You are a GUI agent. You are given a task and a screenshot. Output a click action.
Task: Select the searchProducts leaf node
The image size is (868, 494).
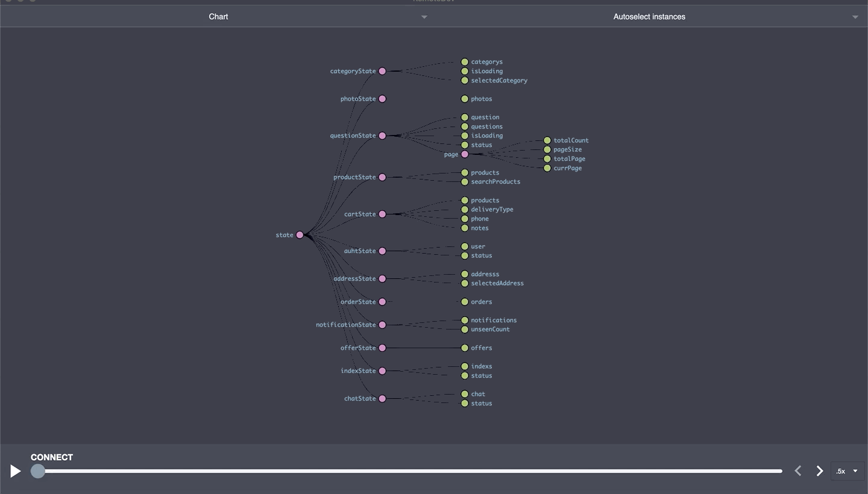pyautogui.click(x=465, y=182)
